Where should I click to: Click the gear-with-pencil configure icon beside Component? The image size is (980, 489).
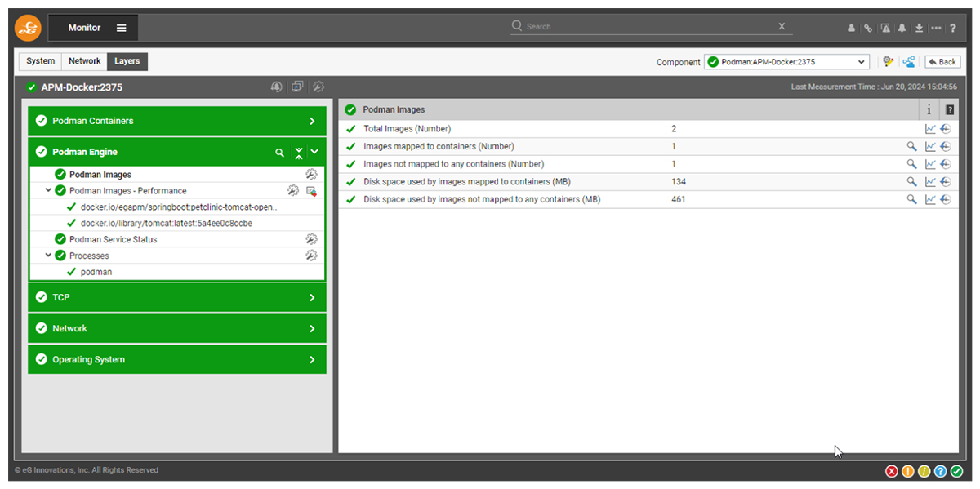[x=889, y=61]
